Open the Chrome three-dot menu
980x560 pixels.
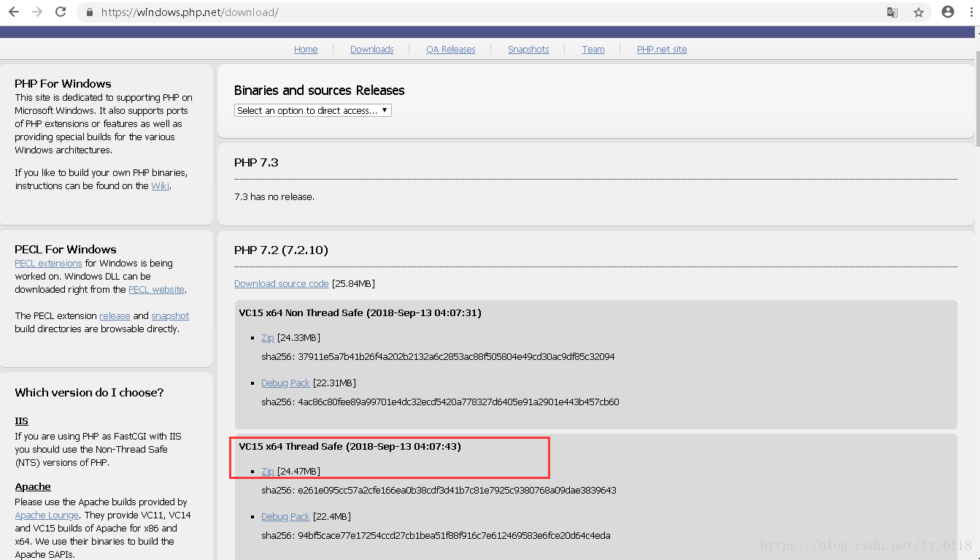[971, 12]
